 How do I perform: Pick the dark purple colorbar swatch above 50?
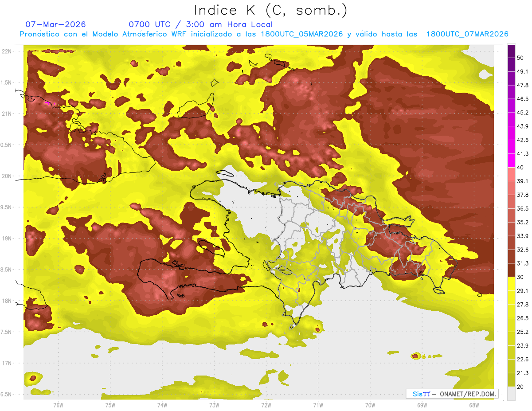pos(511,51)
